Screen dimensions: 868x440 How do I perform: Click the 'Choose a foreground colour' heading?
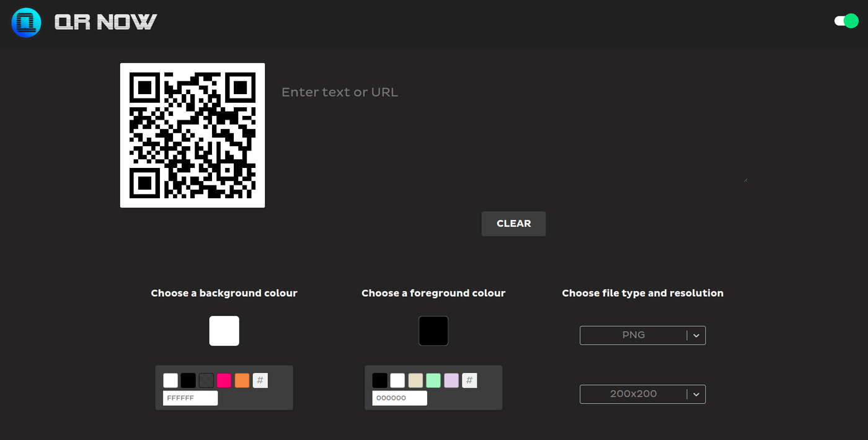coord(433,293)
